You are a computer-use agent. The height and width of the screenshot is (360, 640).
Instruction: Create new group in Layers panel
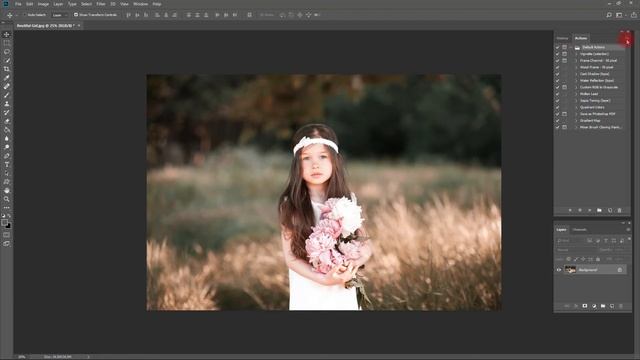[603, 306]
